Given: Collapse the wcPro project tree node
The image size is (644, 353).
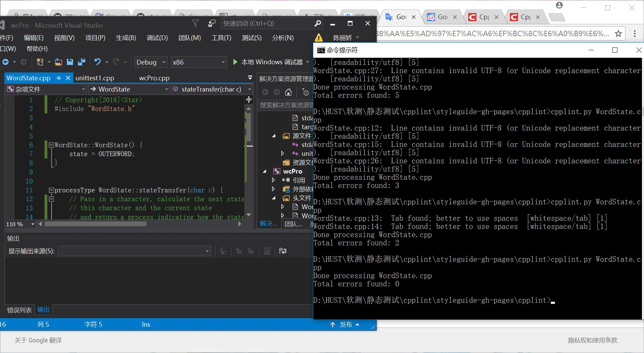Looking at the screenshot, I should (265, 171).
